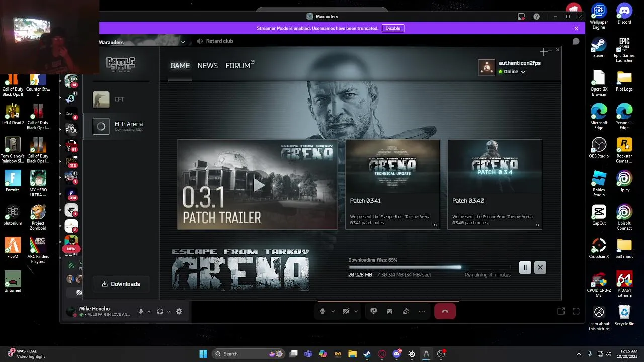Open OBS Studio desktop shortcut

pos(599,148)
